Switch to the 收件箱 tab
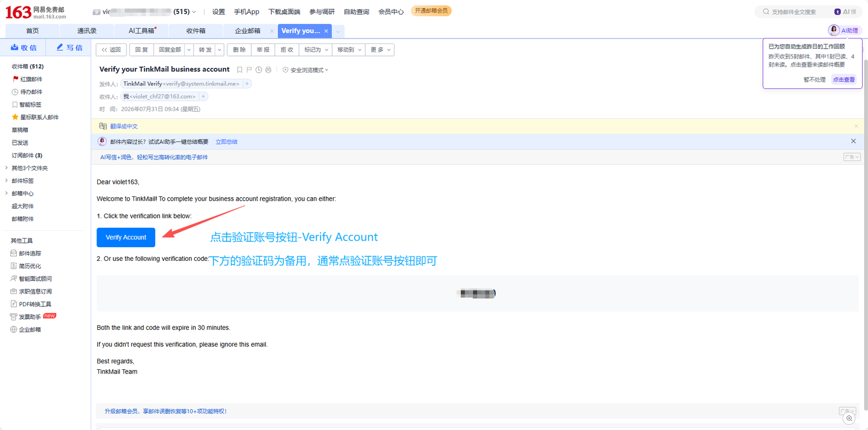Screen dimensions: 868x430 click(196, 31)
